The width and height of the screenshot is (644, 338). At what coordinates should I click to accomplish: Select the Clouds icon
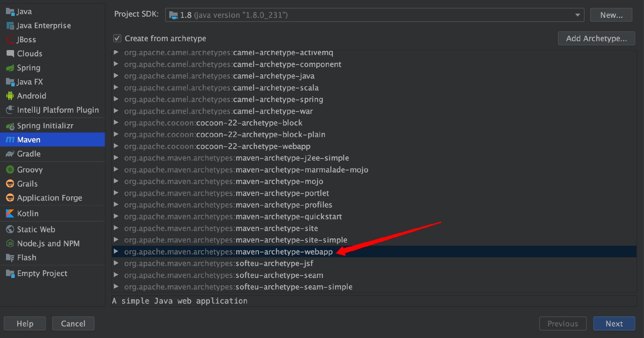[10, 54]
